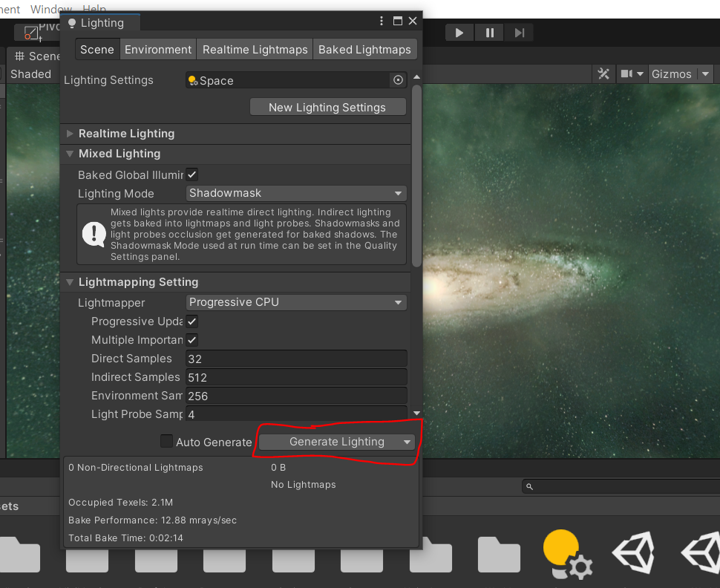720x588 pixels.
Task: Close the Lighting window
Action: click(413, 21)
